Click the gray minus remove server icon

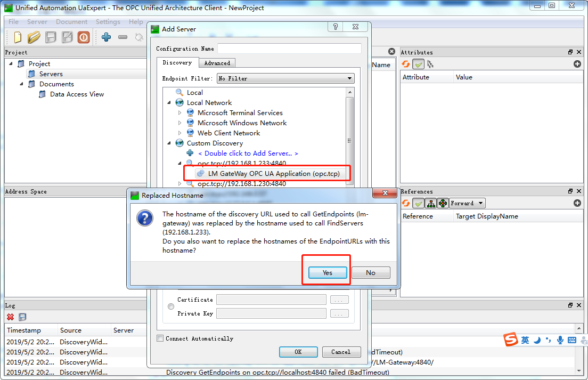[x=123, y=37]
